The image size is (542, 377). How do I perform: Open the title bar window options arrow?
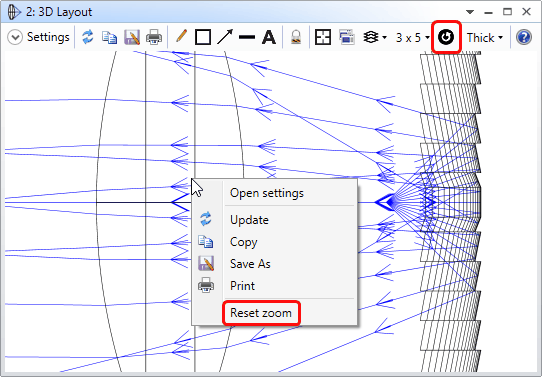click(x=470, y=12)
